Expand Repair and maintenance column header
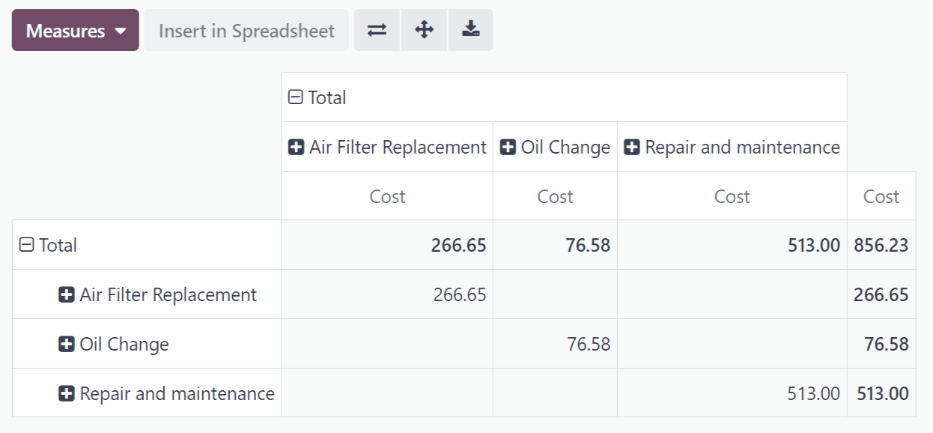 [x=732, y=147]
